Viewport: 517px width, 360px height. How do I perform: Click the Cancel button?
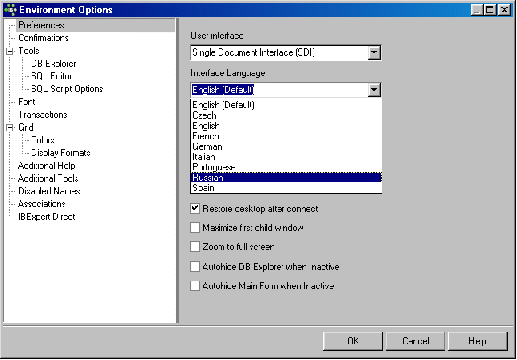pyautogui.click(x=415, y=341)
